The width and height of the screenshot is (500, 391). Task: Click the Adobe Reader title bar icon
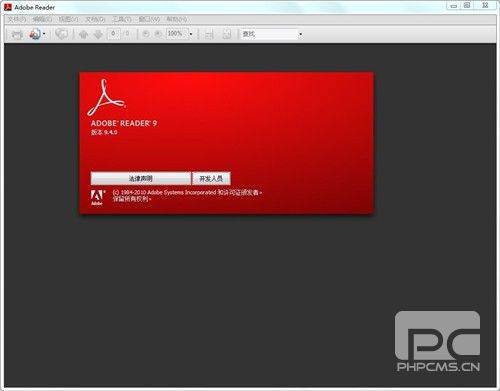click(x=8, y=7)
